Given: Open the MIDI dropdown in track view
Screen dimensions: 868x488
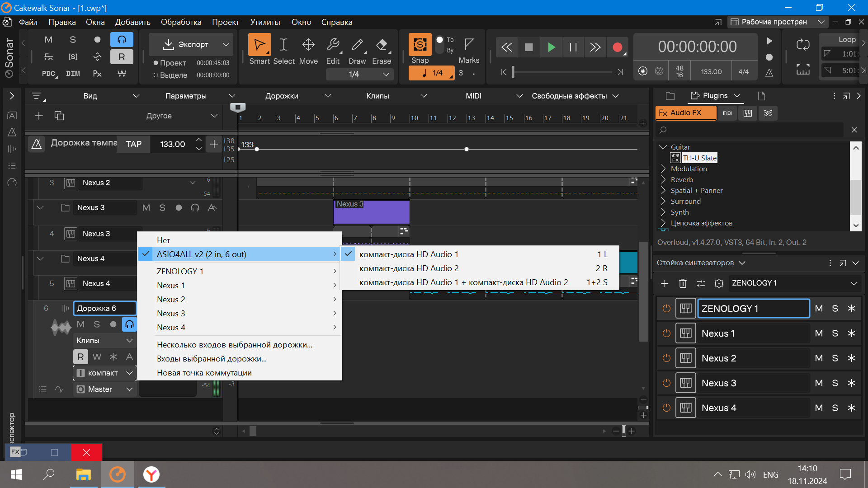Looking at the screenshot, I should coord(494,96).
